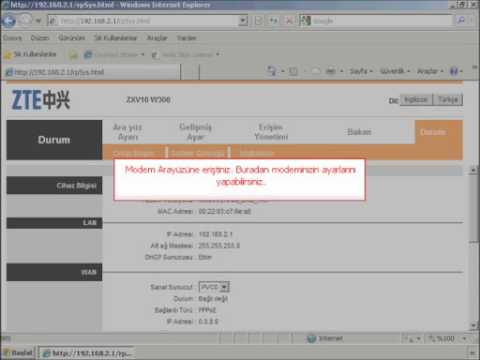Click the page scrollbar up arrow
The image size is (480, 360).
coord(473,170)
